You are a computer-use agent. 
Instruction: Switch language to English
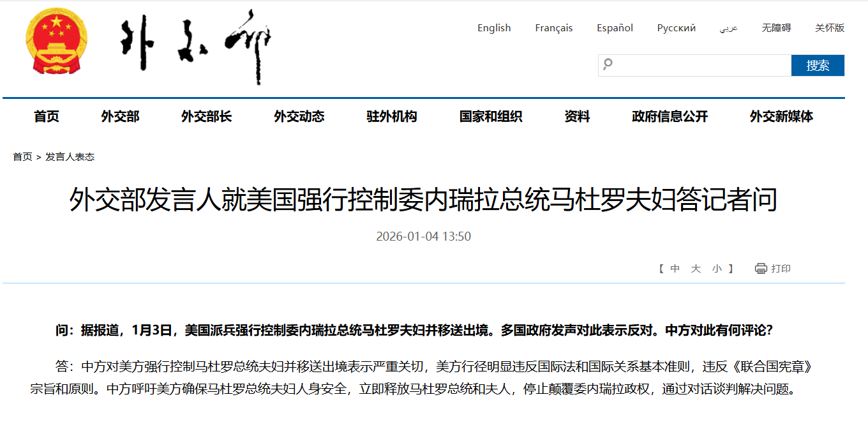click(494, 28)
